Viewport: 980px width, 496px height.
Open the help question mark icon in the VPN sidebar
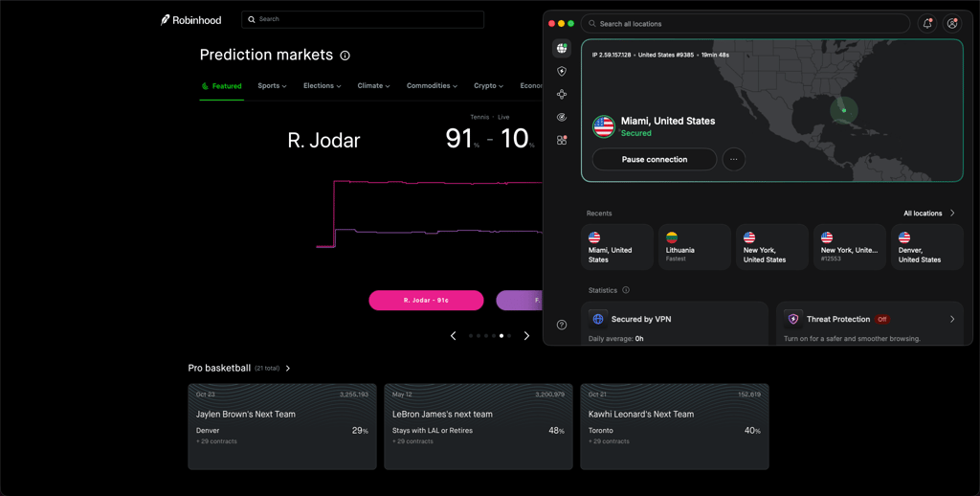pos(561,325)
